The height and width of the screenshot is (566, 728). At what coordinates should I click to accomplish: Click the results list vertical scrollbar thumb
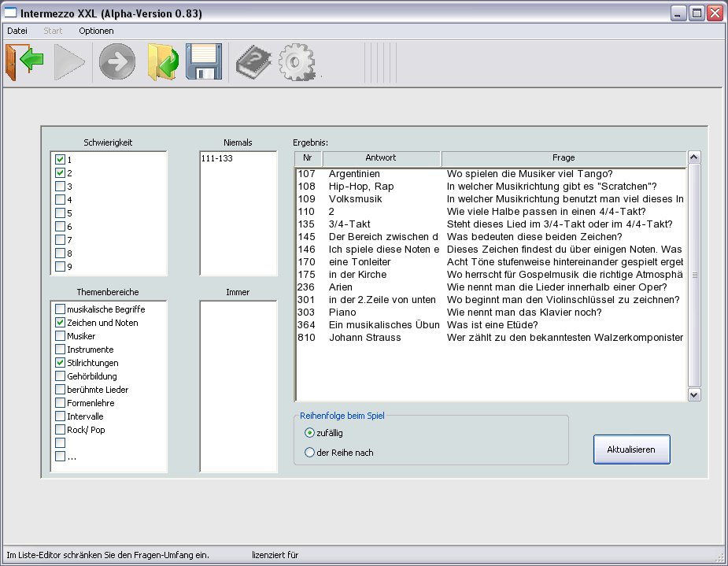(x=694, y=276)
